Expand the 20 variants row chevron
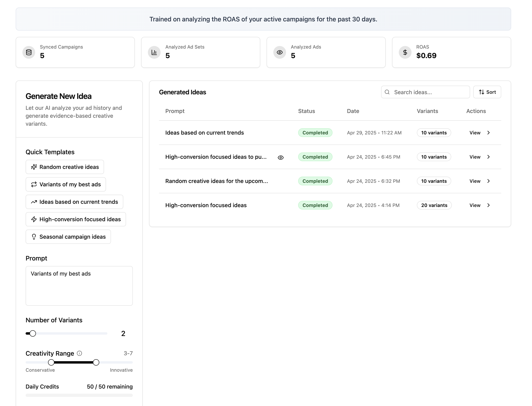 489,205
